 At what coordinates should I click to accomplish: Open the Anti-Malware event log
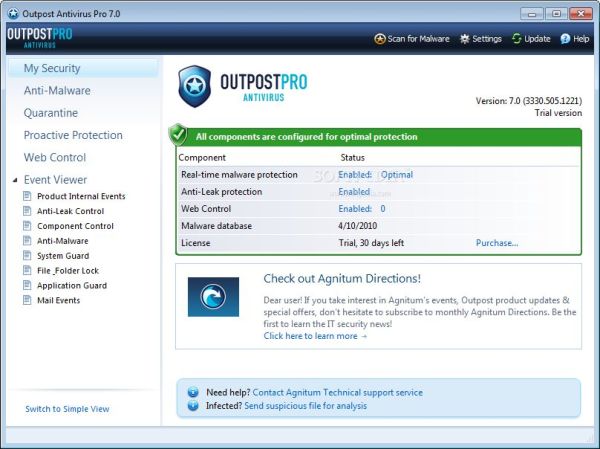63,241
